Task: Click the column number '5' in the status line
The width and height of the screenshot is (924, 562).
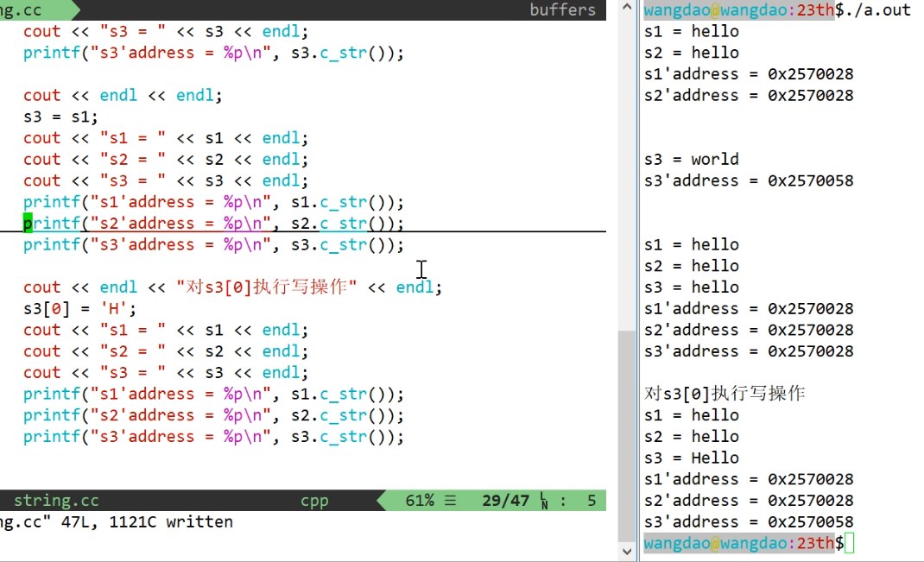Action: 591,500
